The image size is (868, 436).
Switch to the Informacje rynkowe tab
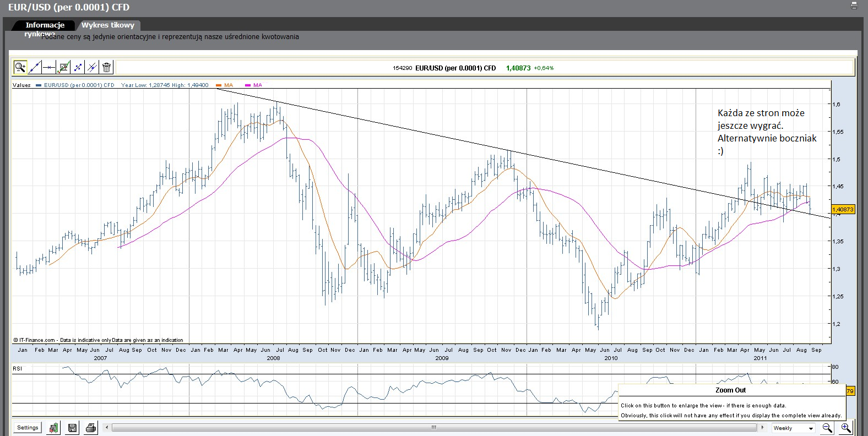45,25
